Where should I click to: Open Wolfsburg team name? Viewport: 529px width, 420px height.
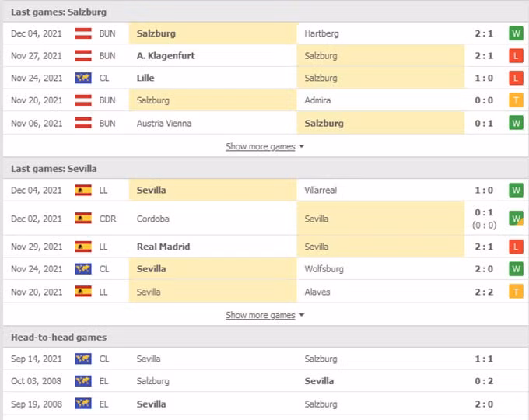[x=324, y=269]
